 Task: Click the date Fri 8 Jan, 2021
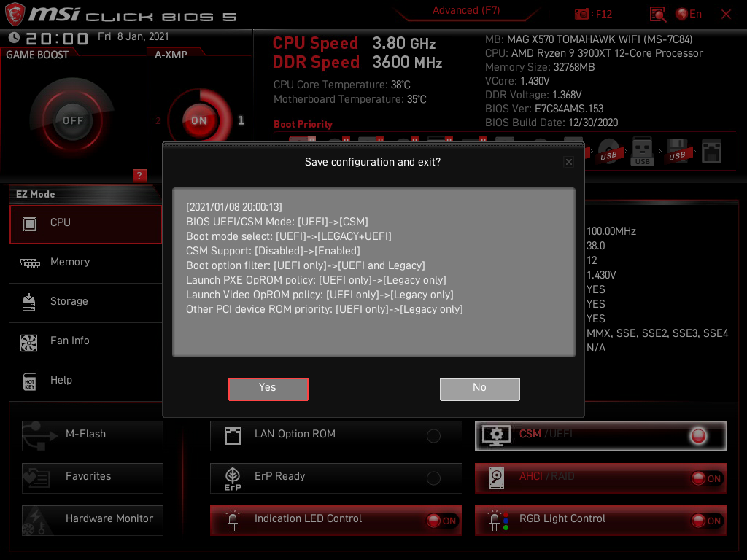(133, 36)
